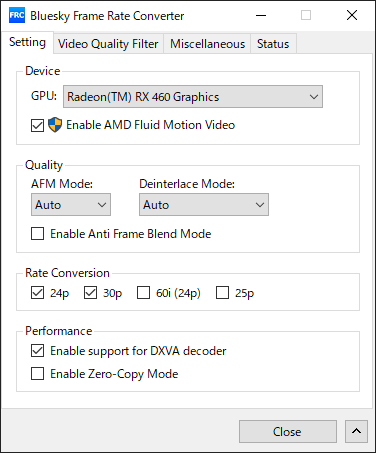Viewport: 376px width, 453px height.
Task: Tick the 25p rate conversion checkbox
Action: [222, 293]
